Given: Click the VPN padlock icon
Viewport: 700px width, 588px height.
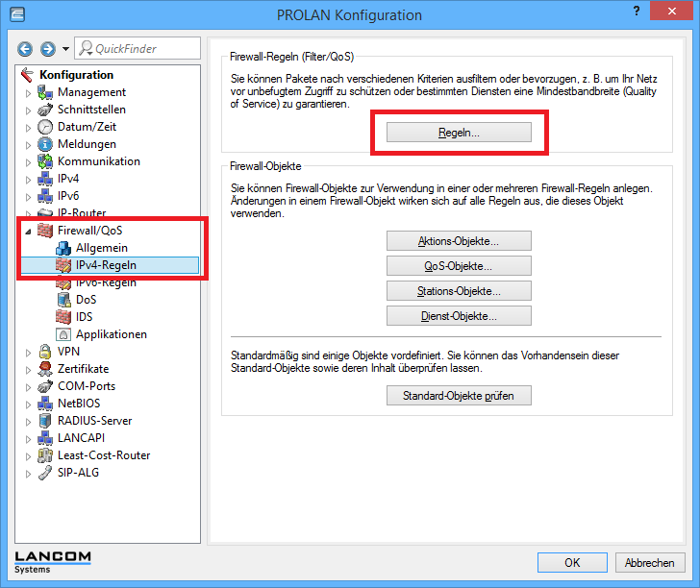Looking at the screenshot, I should click(44, 352).
